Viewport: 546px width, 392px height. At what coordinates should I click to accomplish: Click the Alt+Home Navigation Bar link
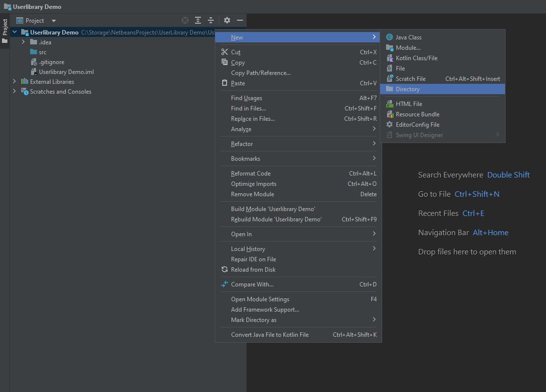[x=491, y=233]
